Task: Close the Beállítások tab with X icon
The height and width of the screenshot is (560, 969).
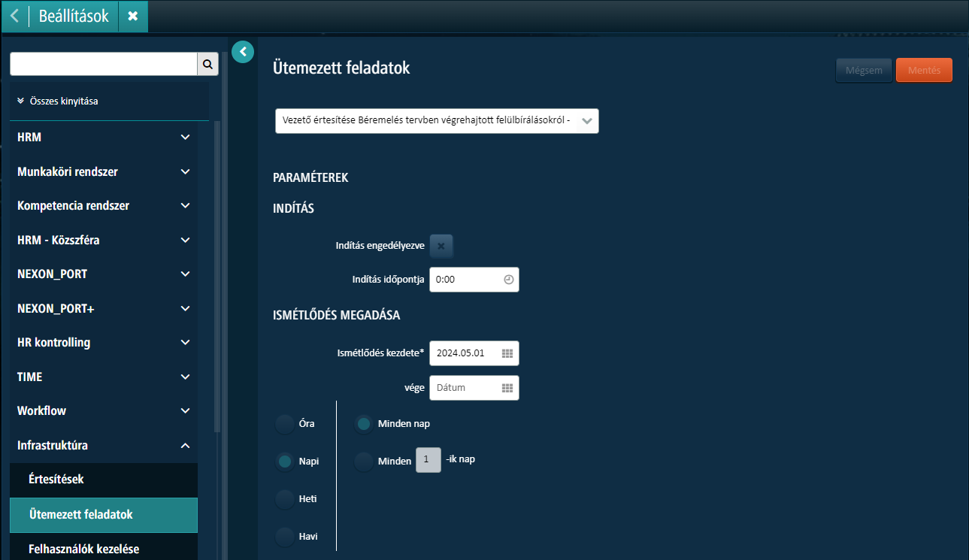Action: [x=133, y=16]
